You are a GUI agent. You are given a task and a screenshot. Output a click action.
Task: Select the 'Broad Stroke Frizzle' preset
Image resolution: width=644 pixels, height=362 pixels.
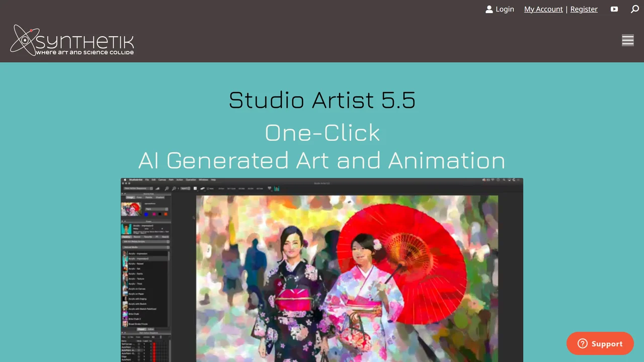(x=138, y=324)
